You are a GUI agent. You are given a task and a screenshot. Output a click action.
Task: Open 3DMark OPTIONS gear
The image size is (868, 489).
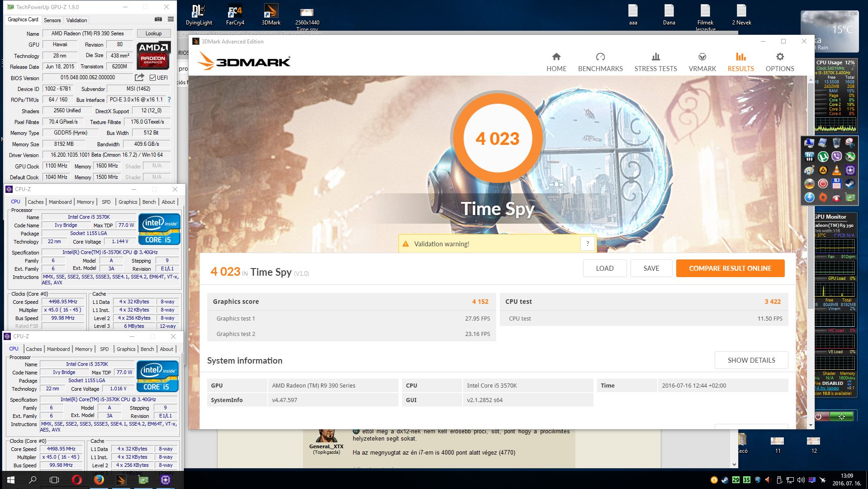779,62
